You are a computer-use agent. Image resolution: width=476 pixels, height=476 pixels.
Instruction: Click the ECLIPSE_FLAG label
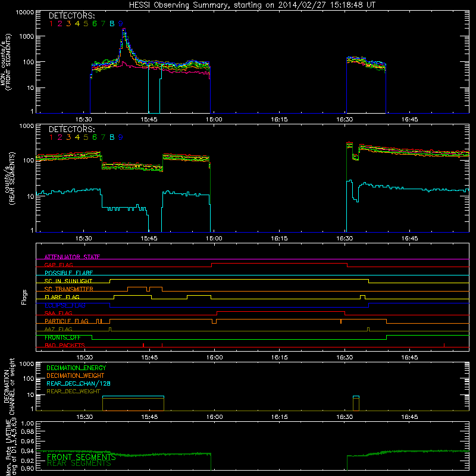point(65,305)
